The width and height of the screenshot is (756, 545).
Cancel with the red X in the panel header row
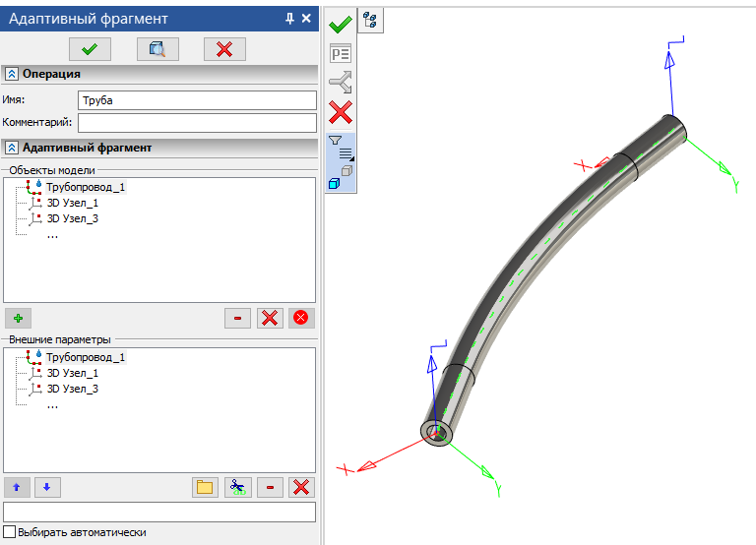pos(224,49)
